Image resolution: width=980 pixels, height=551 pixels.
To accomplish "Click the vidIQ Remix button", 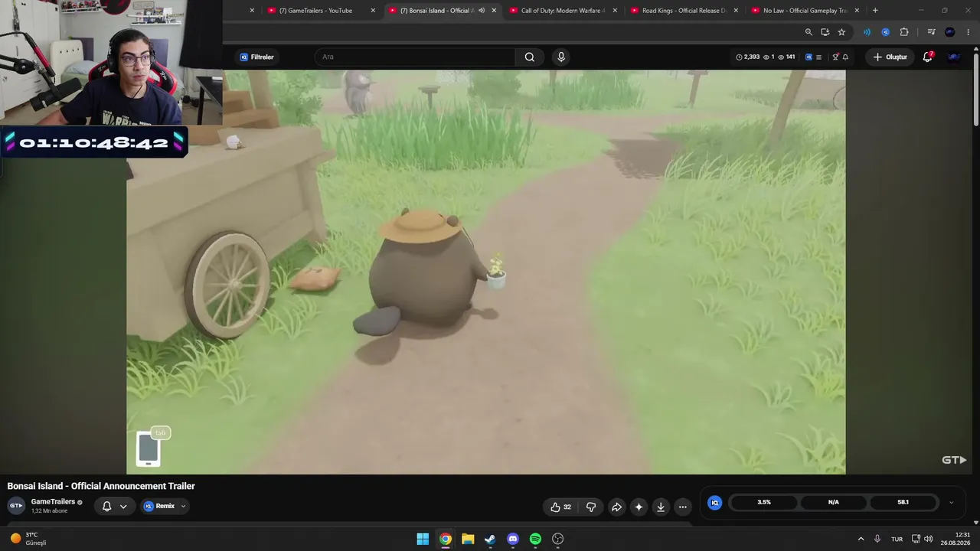I will pos(159,506).
